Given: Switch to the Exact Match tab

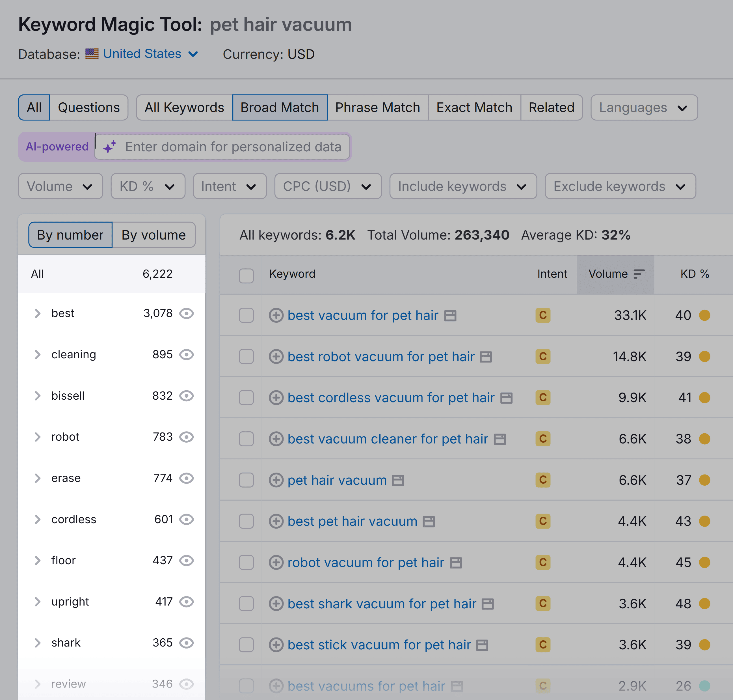Looking at the screenshot, I should coord(474,107).
